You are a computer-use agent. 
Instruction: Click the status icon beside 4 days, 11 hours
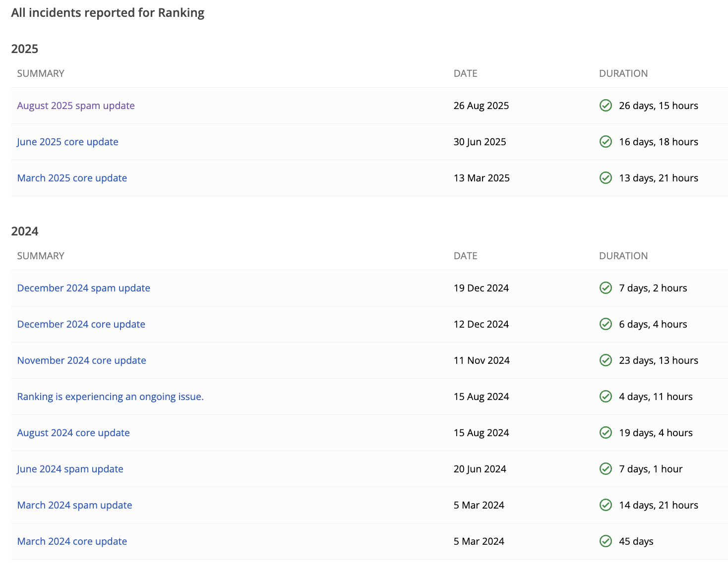(x=606, y=397)
